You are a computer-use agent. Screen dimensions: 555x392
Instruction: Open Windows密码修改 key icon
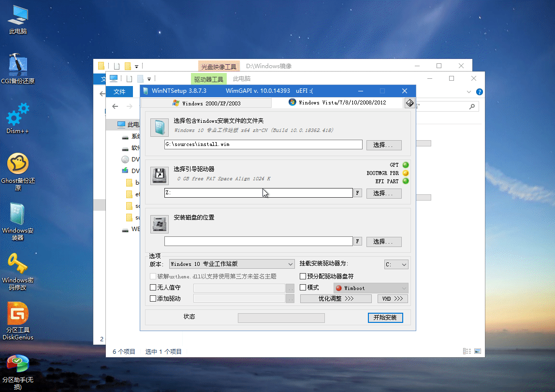pyautogui.click(x=18, y=271)
